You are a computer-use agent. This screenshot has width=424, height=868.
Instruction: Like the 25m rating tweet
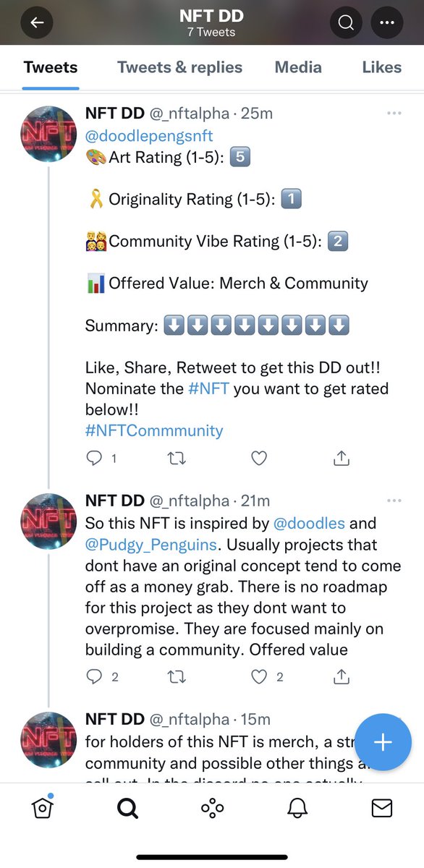(x=259, y=458)
